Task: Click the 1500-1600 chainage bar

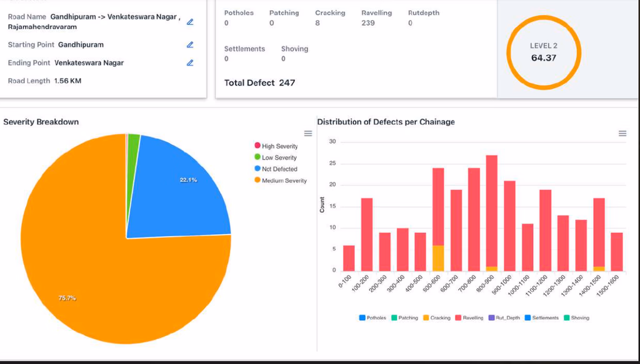Action: point(617,252)
